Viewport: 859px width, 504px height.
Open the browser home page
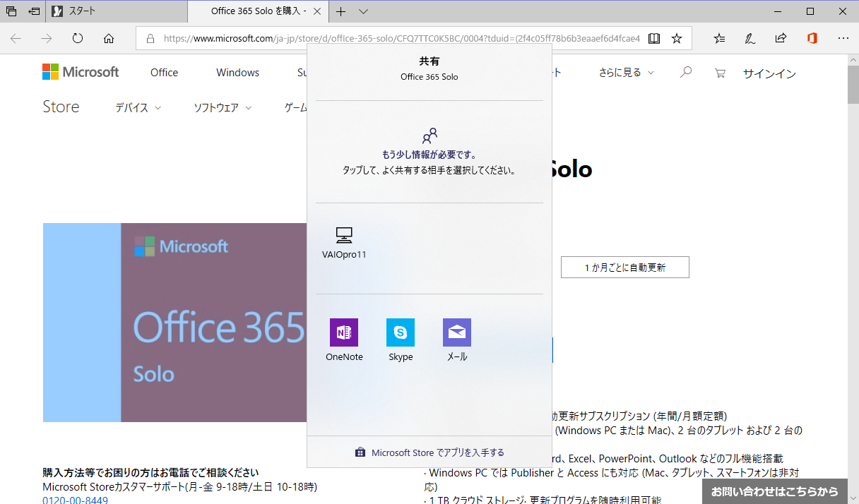pos(109,39)
